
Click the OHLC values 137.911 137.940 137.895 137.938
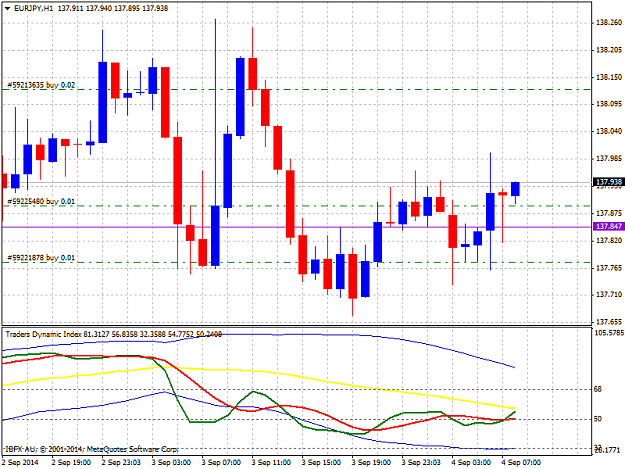pyautogui.click(x=113, y=8)
